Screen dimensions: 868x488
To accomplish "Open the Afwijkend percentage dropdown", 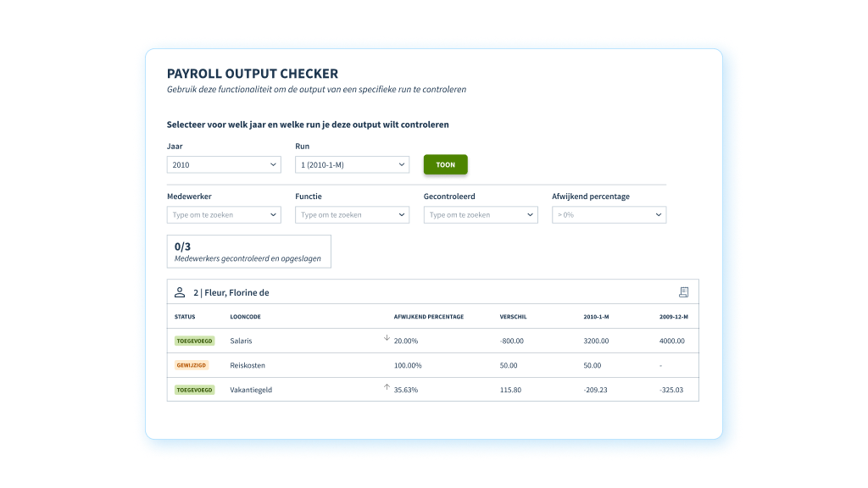I will (609, 214).
